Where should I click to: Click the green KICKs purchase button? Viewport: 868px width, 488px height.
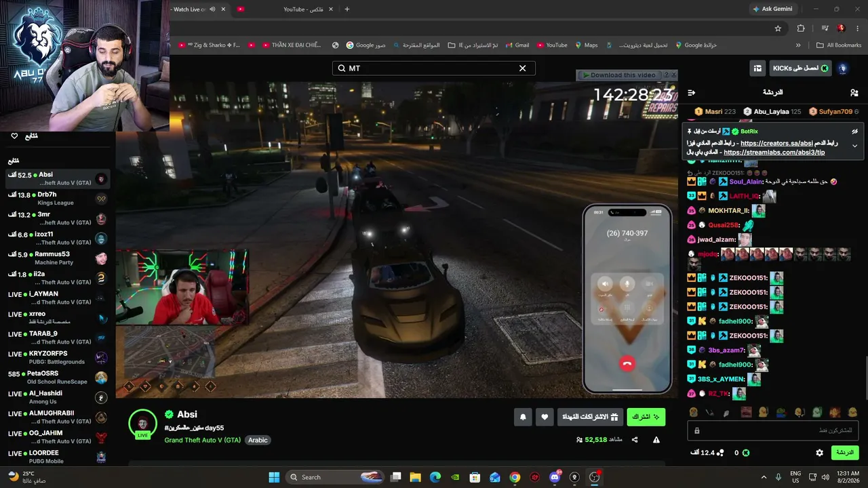tap(801, 68)
